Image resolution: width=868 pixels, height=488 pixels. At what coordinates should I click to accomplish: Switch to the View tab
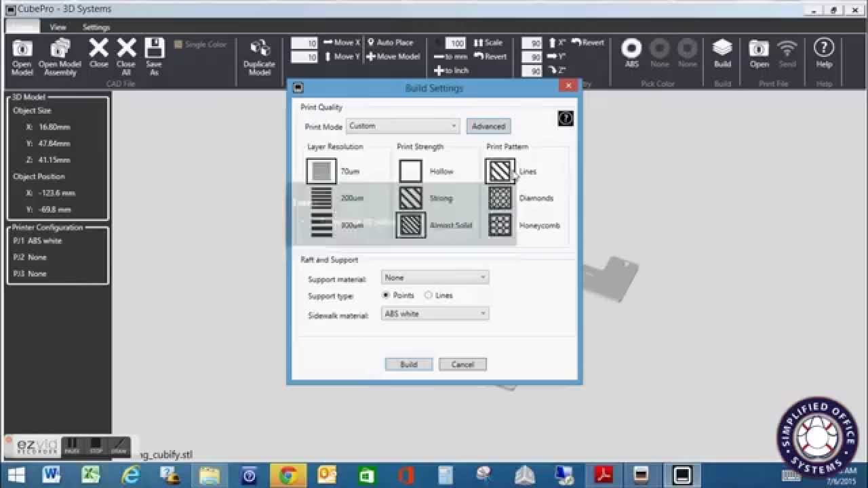[x=58, y=27]
